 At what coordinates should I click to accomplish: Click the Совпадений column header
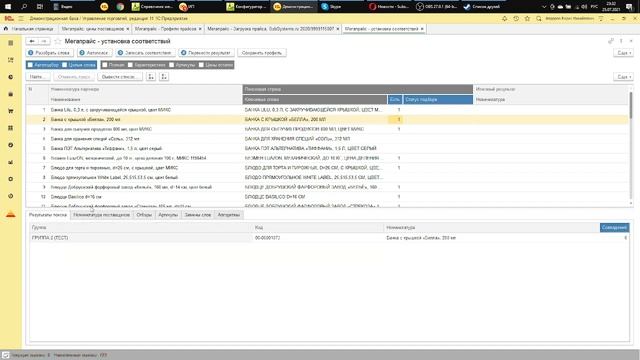click(614, 227)
